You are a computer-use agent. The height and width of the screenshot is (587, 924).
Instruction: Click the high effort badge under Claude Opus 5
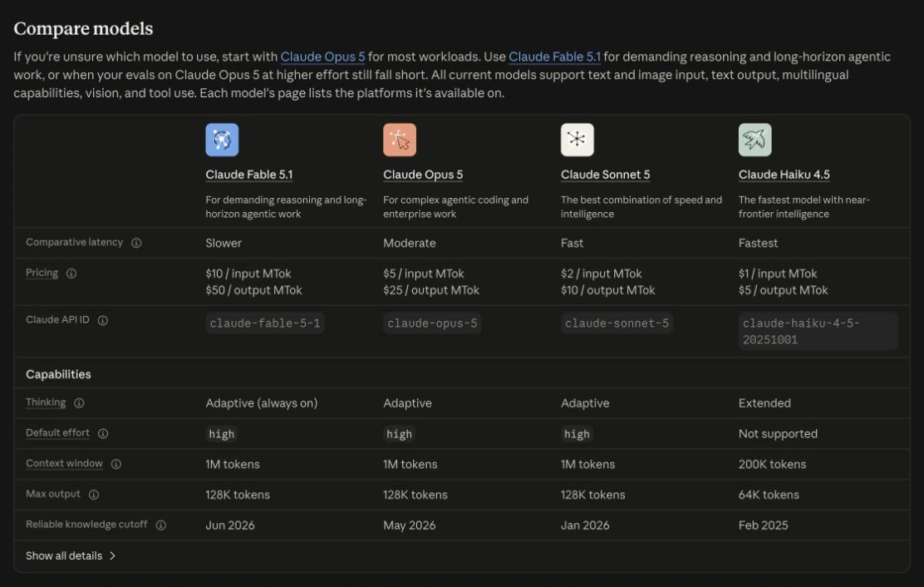399,434
